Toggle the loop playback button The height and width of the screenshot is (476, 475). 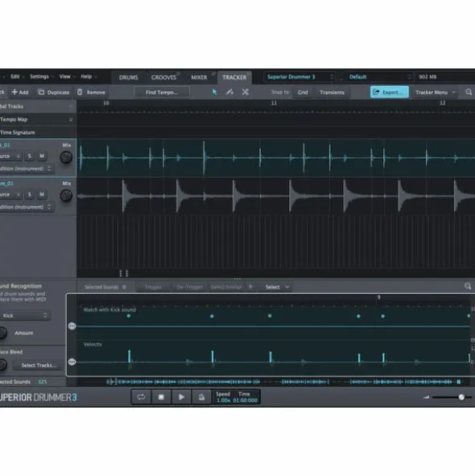pos(141,397)
